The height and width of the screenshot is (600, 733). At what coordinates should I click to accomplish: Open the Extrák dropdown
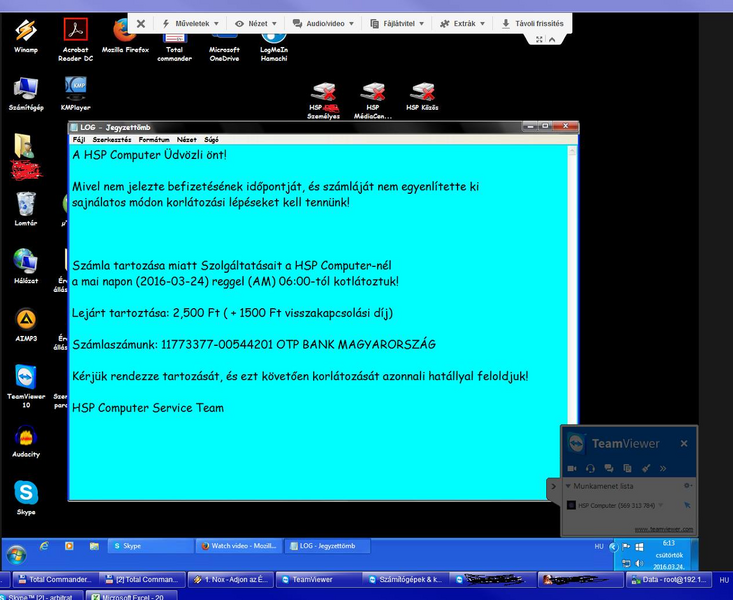(462, 23)
